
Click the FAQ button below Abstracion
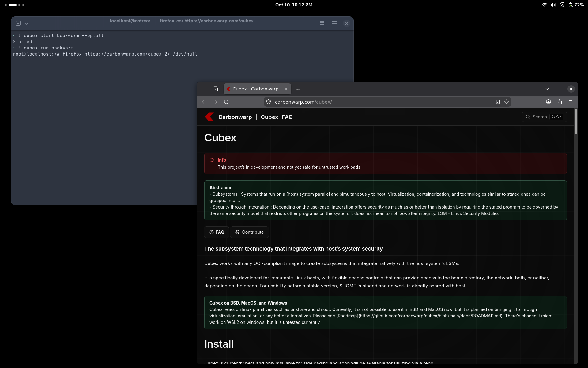pos(217,232)
